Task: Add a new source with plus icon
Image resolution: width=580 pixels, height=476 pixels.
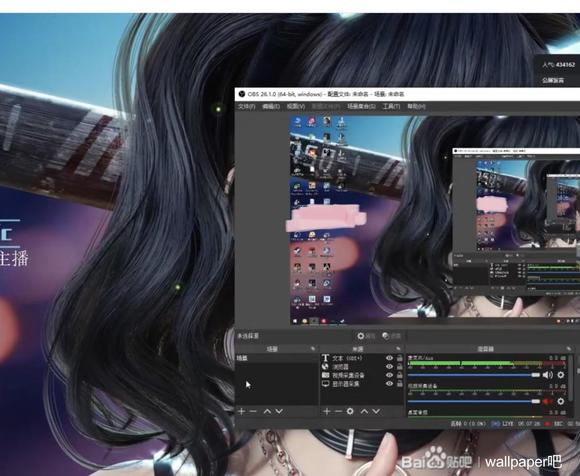Action: (326, 411)
